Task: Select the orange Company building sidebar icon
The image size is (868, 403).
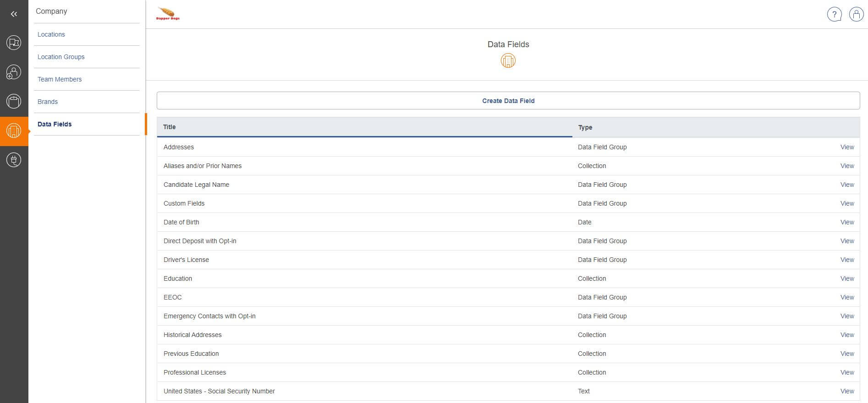Action: click(14, 131)
